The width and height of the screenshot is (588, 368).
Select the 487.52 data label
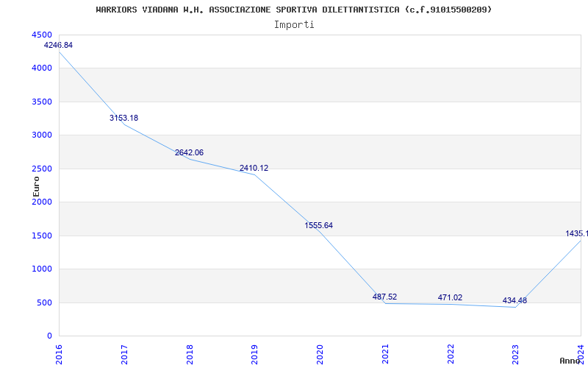click(384, 297)
